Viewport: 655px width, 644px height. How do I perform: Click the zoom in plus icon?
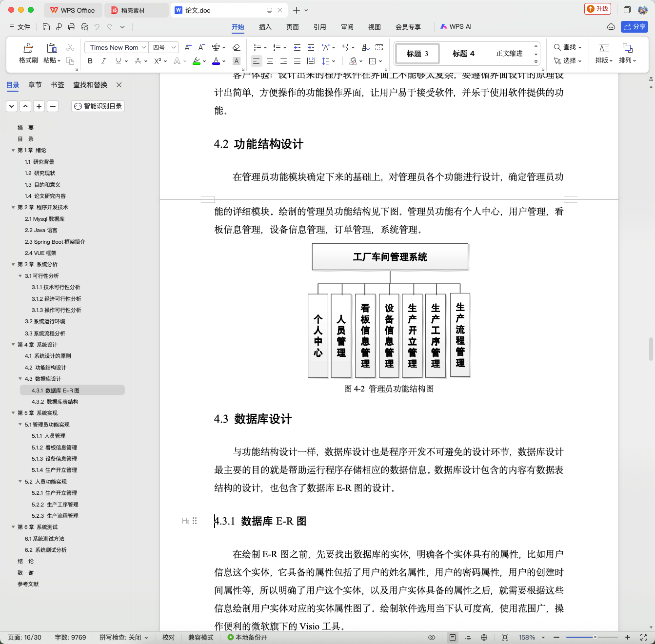(x=627, y=637)
